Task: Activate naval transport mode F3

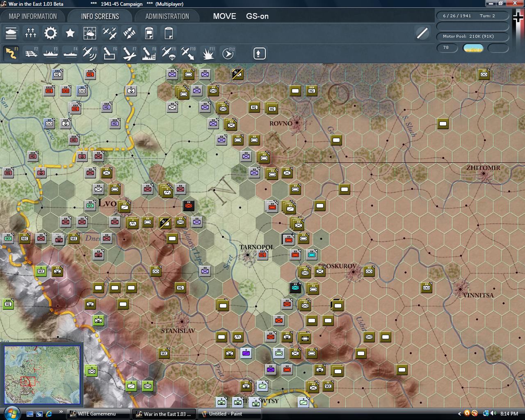Action: click(50, 53)
